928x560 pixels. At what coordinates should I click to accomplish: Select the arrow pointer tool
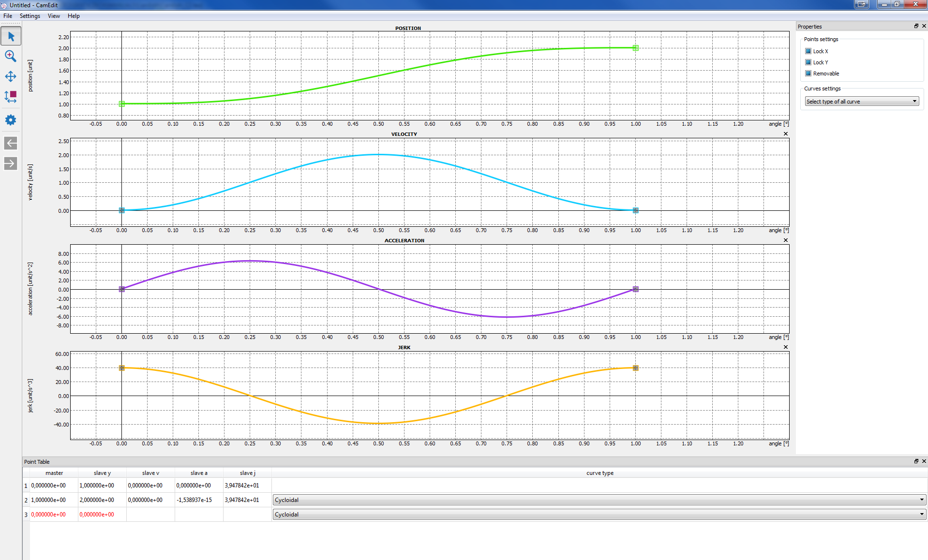[11, 36]
